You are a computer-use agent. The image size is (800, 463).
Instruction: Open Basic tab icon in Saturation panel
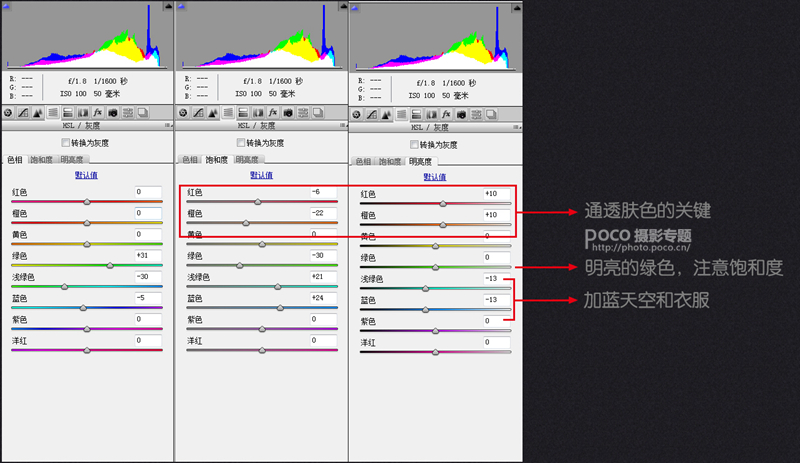[183, 113]
